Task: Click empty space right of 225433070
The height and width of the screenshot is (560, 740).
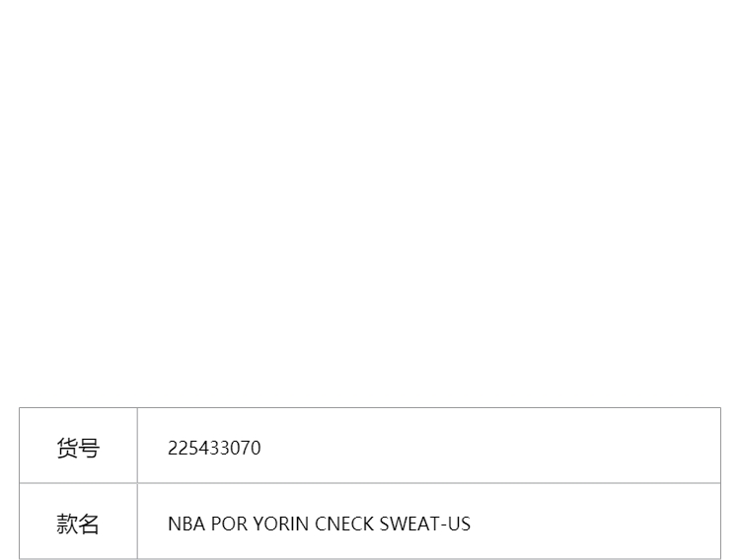Action: (490, 446)
